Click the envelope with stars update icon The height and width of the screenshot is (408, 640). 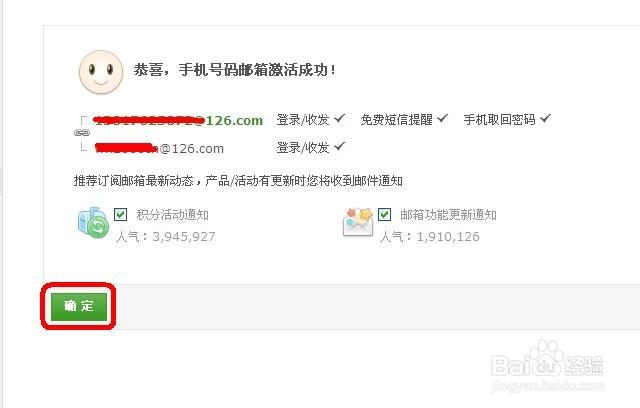coord(358,222)
